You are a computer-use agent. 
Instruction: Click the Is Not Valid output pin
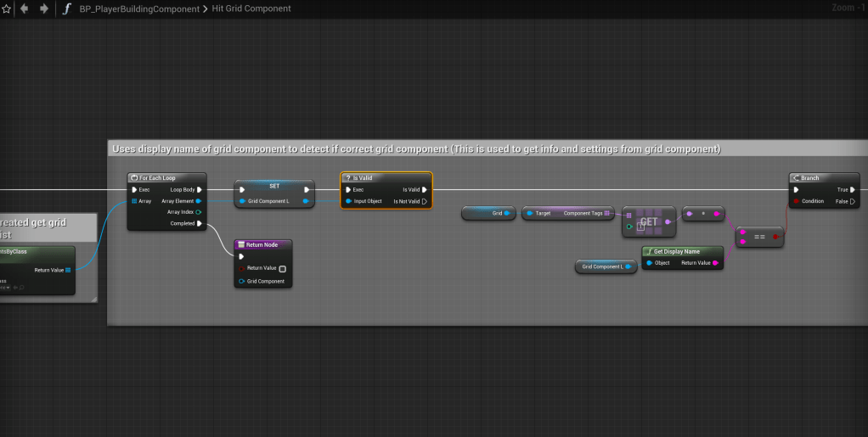click(425, 201)
